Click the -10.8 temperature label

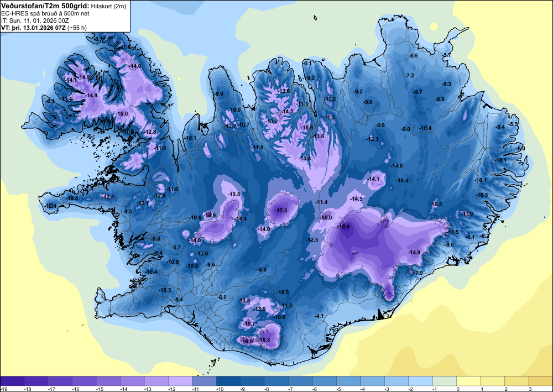point(192,266)
